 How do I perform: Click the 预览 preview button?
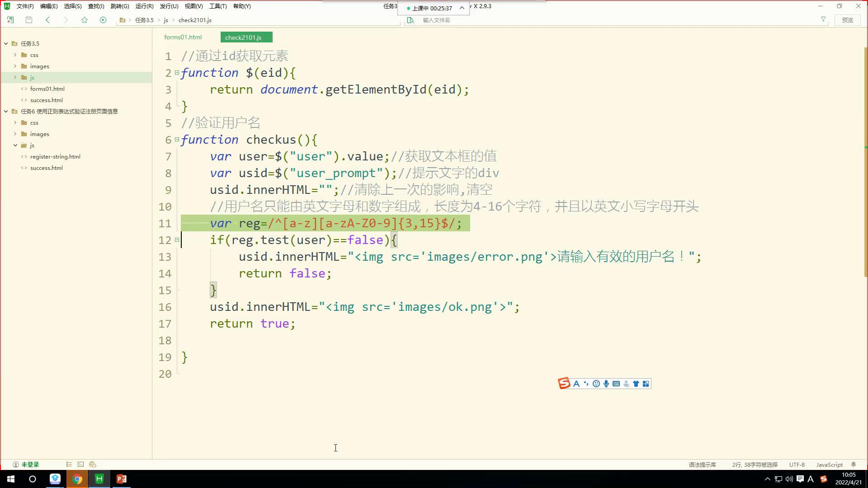pos(847,20)
